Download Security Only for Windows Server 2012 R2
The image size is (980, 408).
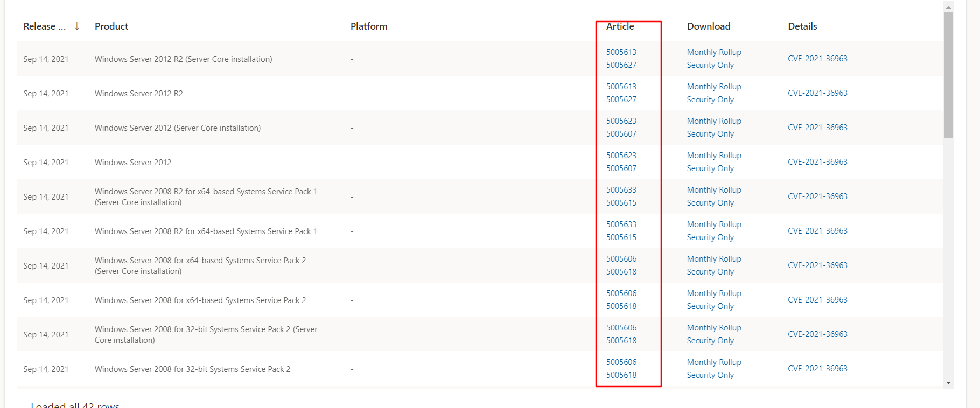tap(710, 100)
